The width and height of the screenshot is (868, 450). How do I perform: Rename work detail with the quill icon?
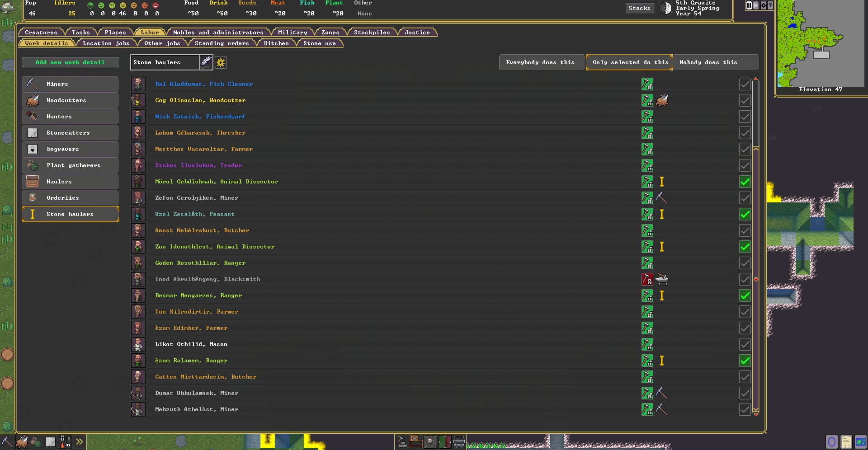coord(206,62)
